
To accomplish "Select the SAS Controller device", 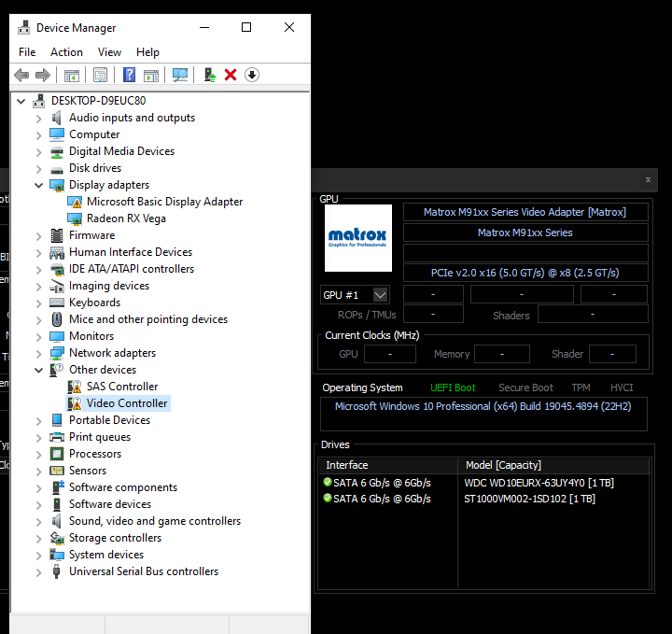I will pyautogui.click(x=122, y=387).
